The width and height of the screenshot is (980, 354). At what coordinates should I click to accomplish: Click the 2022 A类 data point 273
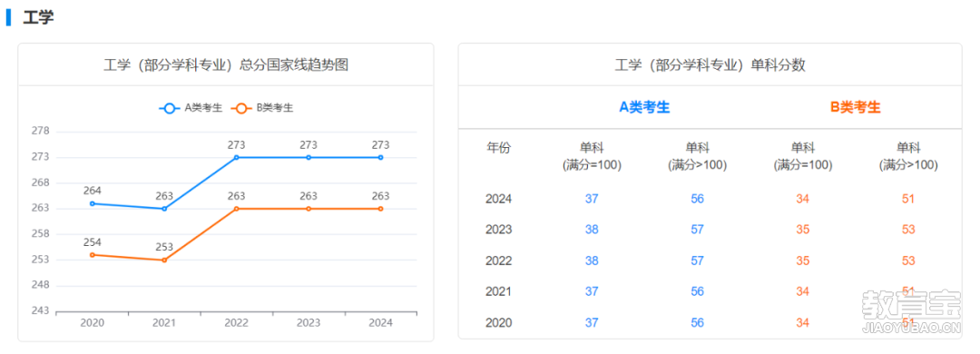[236, 157]
